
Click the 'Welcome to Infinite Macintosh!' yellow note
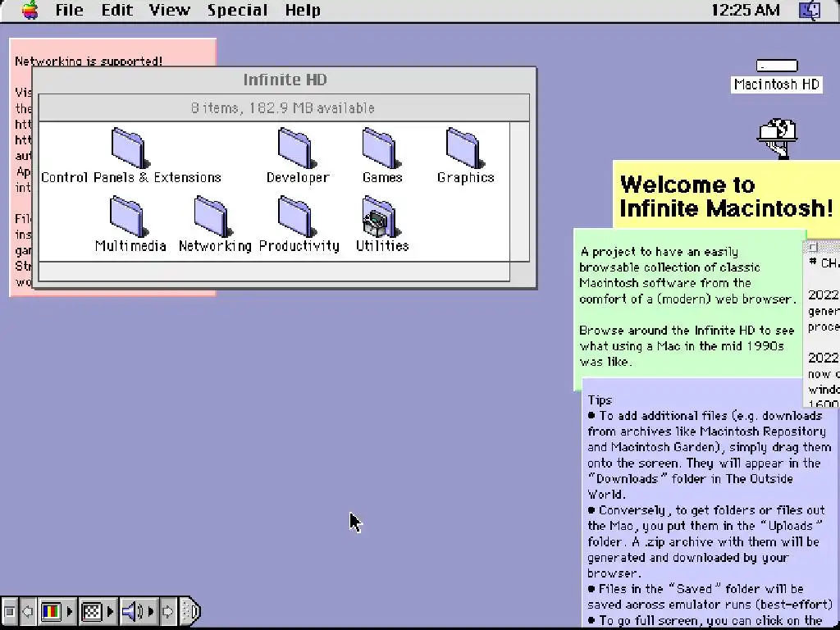tap(726, 196)
